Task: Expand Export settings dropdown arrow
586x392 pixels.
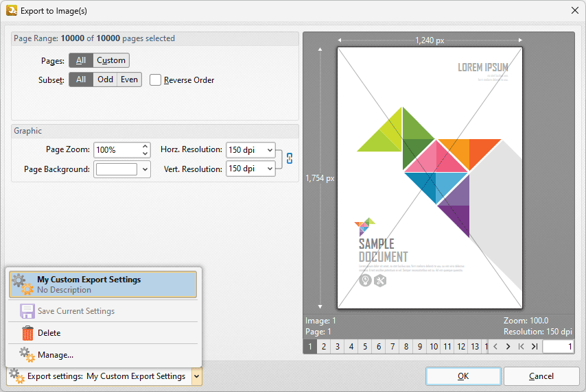Action: coord(196,376)
